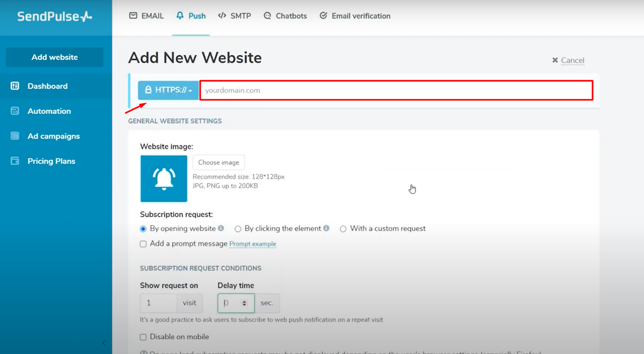This screenshot has height=354, width=644.
Task: Enable the Add a prompt message checkbox
Action: click(143, 244)
